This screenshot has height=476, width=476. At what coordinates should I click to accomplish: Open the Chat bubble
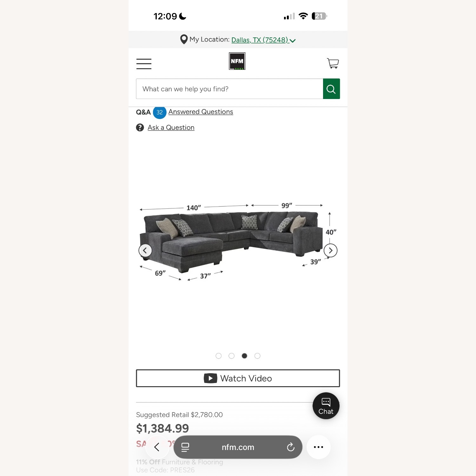(x=326, y=406)
